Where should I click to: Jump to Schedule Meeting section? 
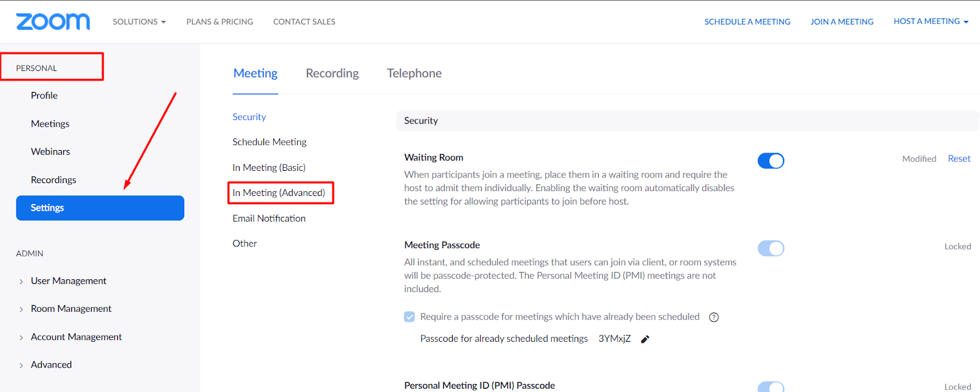click(x=269, y=142)
